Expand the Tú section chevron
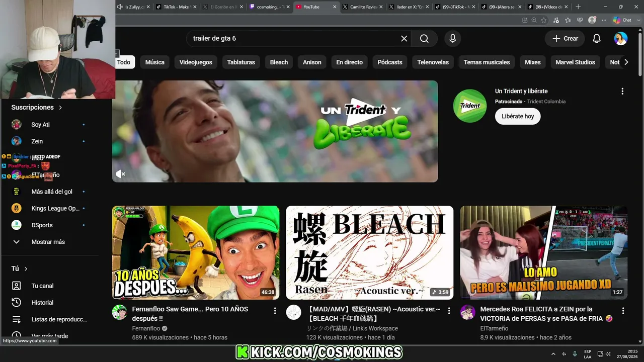The image size is (644, 362). pos(26,269)
